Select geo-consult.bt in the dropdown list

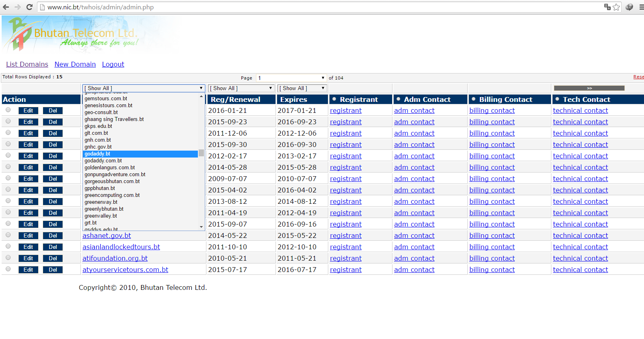point(140,112)
